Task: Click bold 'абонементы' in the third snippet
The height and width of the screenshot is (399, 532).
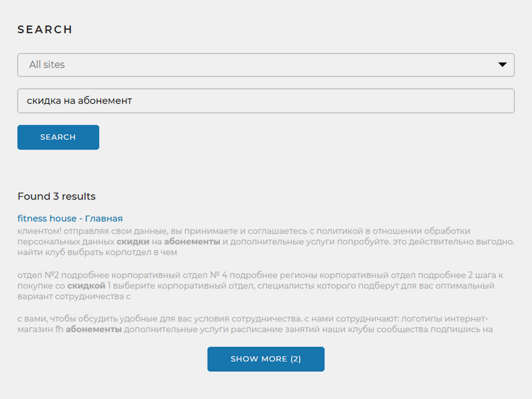Action: click(x=94, y=329)
